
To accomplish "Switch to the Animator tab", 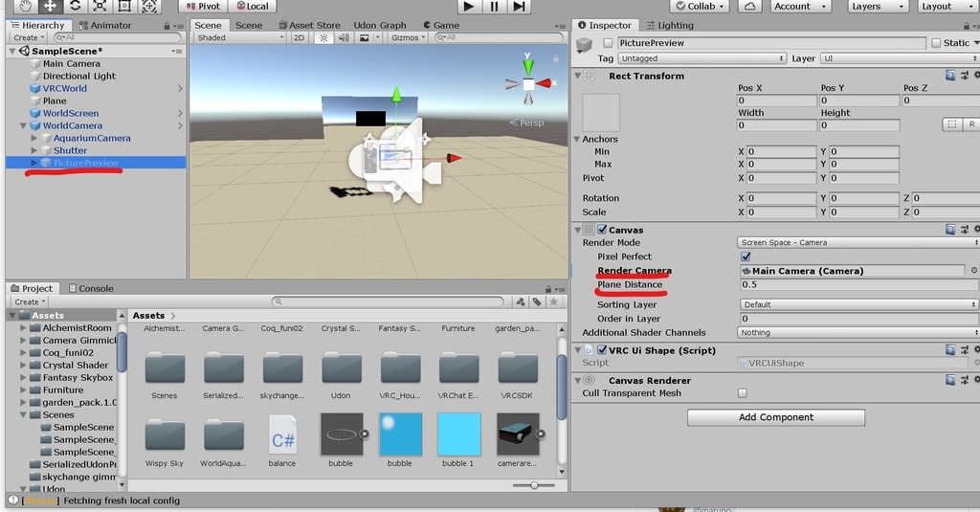I will click(x=105, y=26).
